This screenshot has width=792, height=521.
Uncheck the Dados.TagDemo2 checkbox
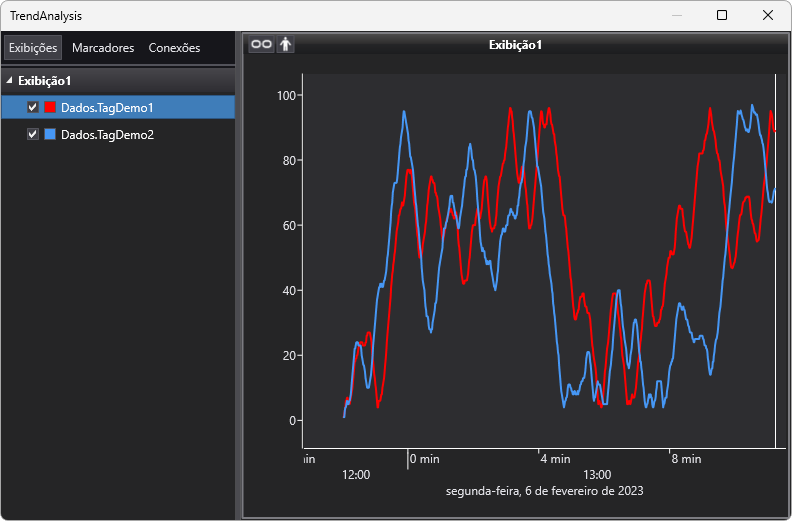pyautogui.click(x=33, y=134)
